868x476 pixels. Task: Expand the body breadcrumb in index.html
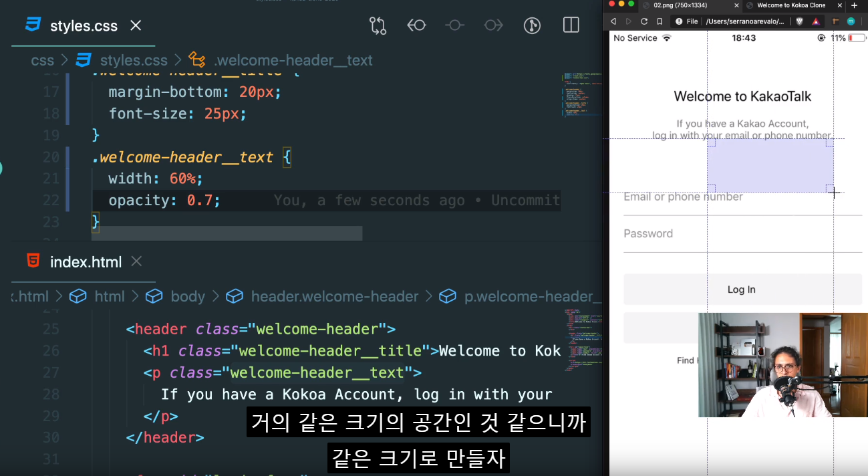(x=188, y=296)
